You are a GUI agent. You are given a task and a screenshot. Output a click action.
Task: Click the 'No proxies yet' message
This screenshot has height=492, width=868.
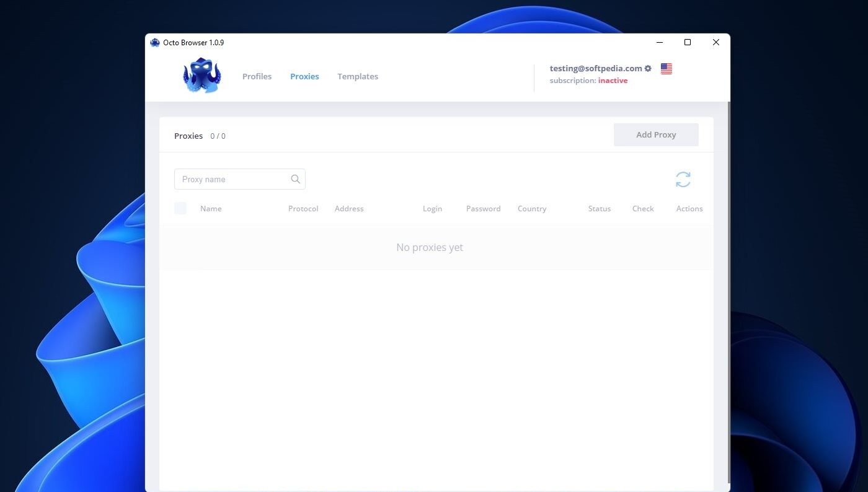[x=430, y=247]
